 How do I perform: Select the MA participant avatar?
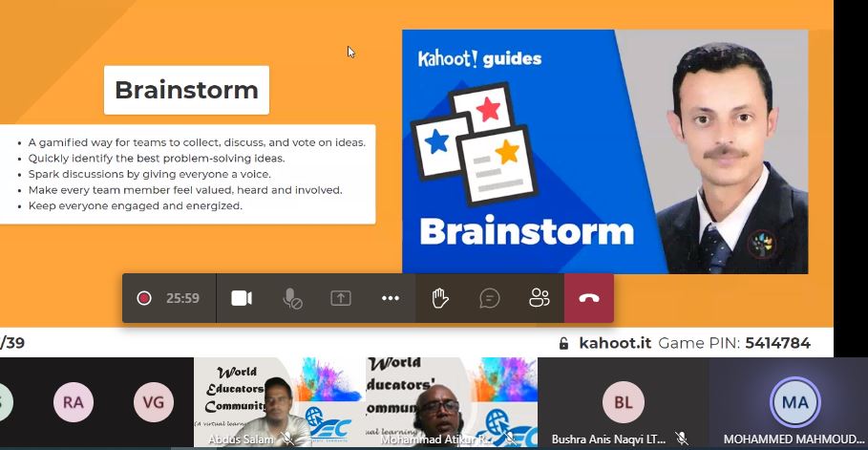(794, 402)
